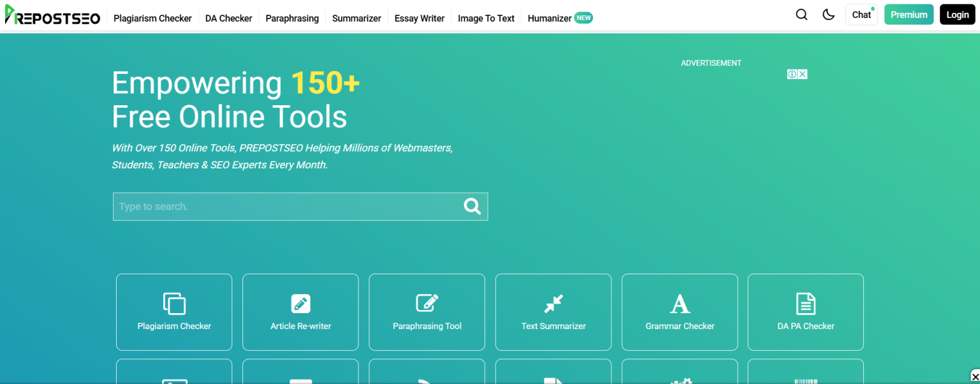The width and height of the screenshot is (980, 384).
Task: Open the navbar search magnifier icon
Action: point(801,14)
